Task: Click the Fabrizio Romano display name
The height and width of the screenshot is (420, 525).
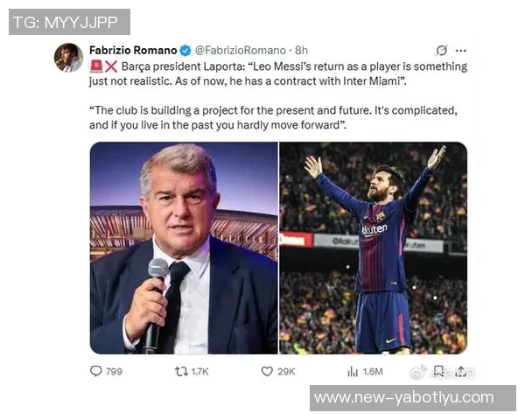Action: tap(133, 51)
